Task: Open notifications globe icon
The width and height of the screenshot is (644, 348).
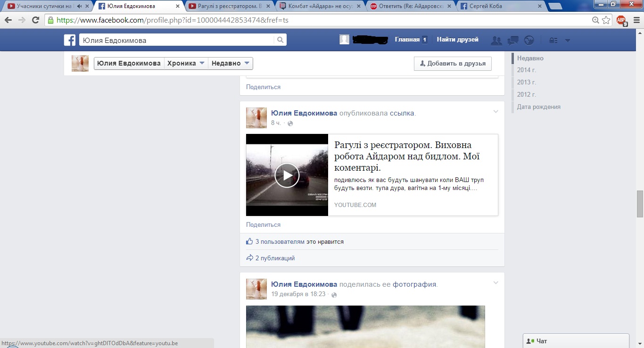Action: click(x=528, y=41)
